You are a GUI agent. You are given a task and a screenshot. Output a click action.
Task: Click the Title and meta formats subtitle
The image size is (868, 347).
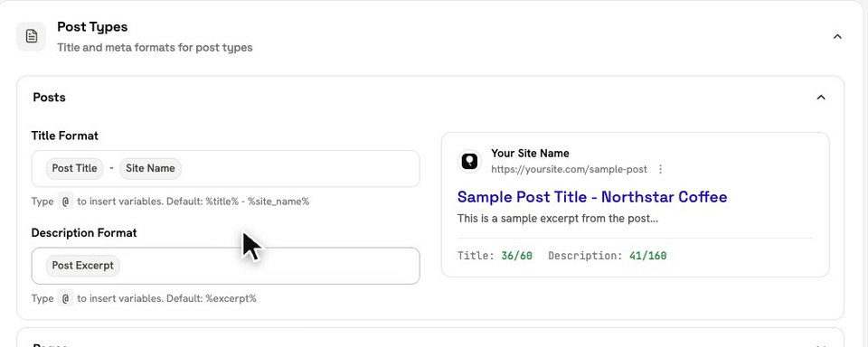click(x=155, y=48)
